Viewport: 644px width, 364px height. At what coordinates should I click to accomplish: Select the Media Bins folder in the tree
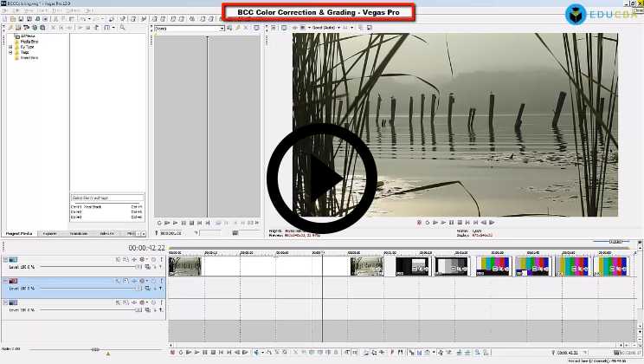(29, 41)
